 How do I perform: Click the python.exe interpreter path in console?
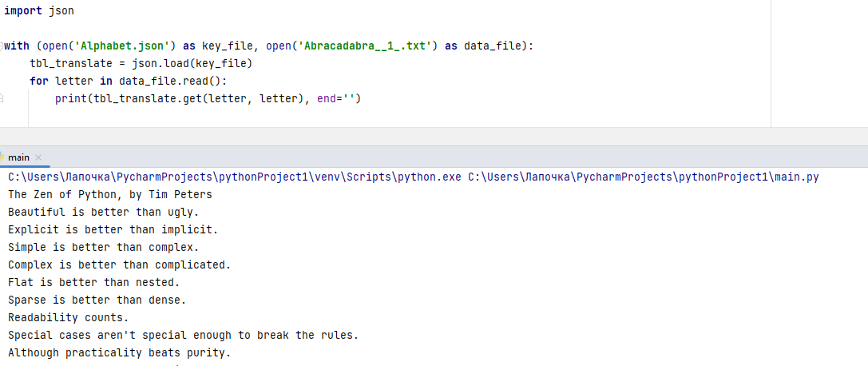236,177
